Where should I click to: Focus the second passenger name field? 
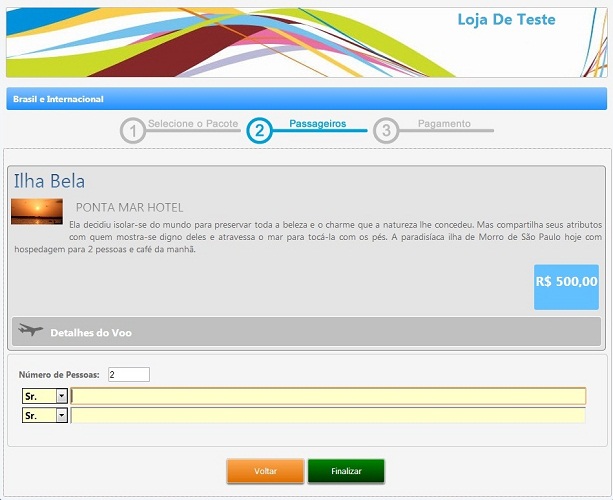[x=328, y=415]
